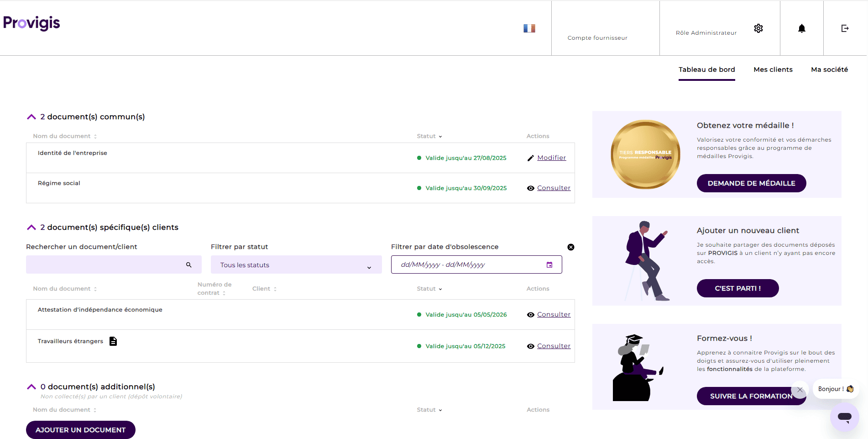Sort client documents by Statut
The image size is (868, 439).
coord(429,289)
